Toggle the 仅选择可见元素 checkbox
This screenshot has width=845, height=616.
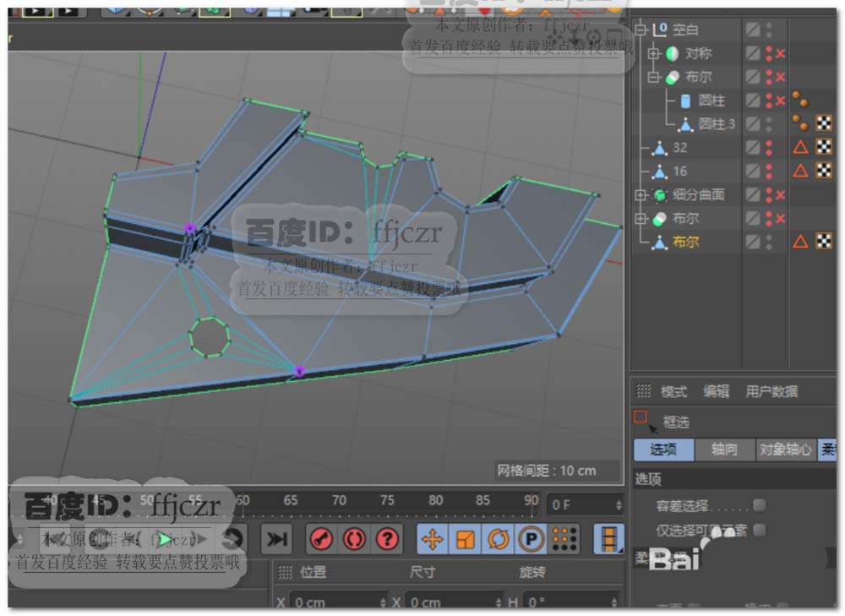click(x=759, y=530)
